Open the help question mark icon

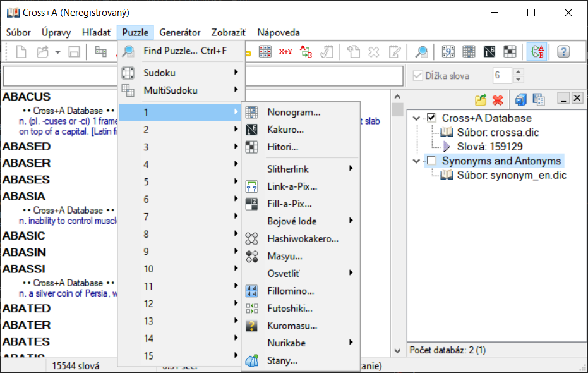point(563,52)
